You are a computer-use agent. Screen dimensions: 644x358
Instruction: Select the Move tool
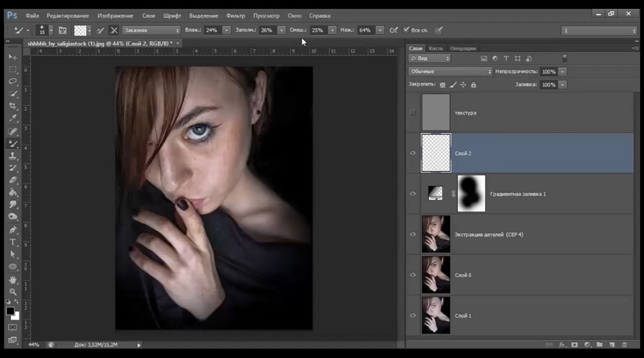(13, 57)
